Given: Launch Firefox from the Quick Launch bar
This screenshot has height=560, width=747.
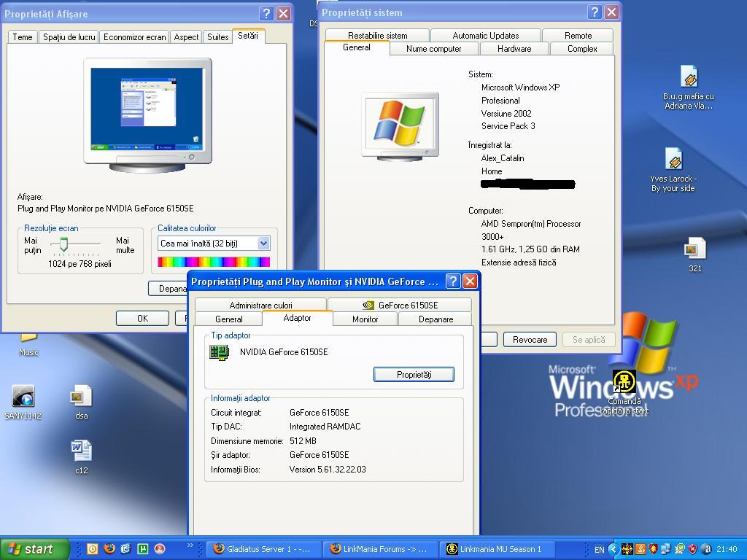Looking at the screenshot, I should [109, 548].
